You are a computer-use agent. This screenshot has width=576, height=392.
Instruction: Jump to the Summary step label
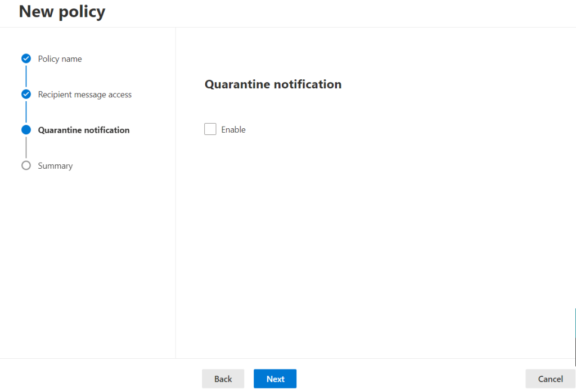(55, 166)
